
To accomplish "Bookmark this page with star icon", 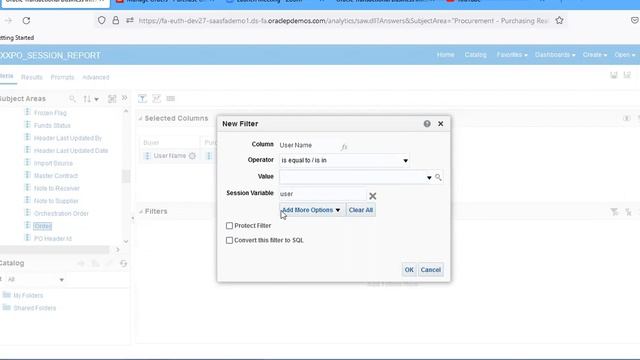I will click(x=559, y=20).
